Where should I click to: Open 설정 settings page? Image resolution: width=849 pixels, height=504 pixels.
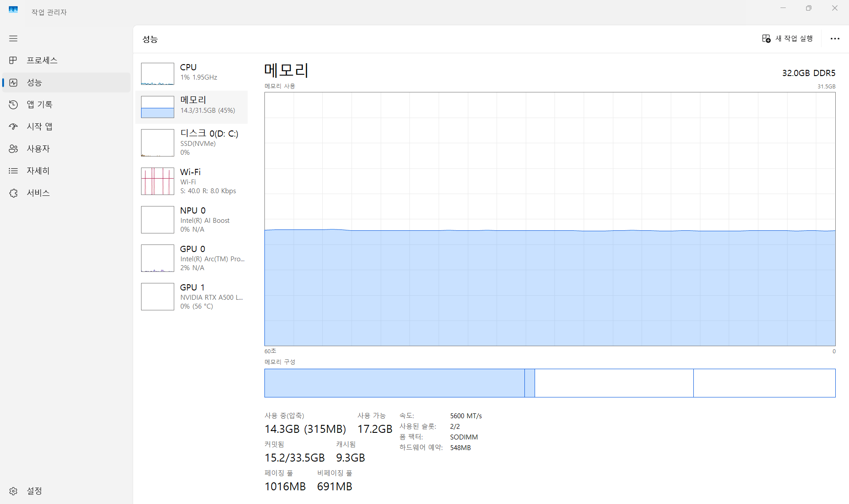[x=66, y=491]
